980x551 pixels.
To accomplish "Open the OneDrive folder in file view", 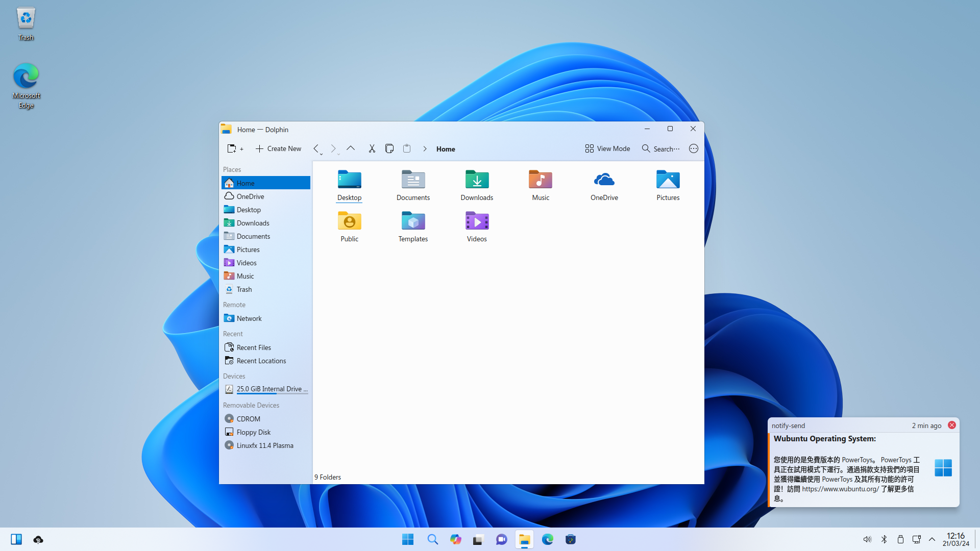I will click(x=604, y=180).
